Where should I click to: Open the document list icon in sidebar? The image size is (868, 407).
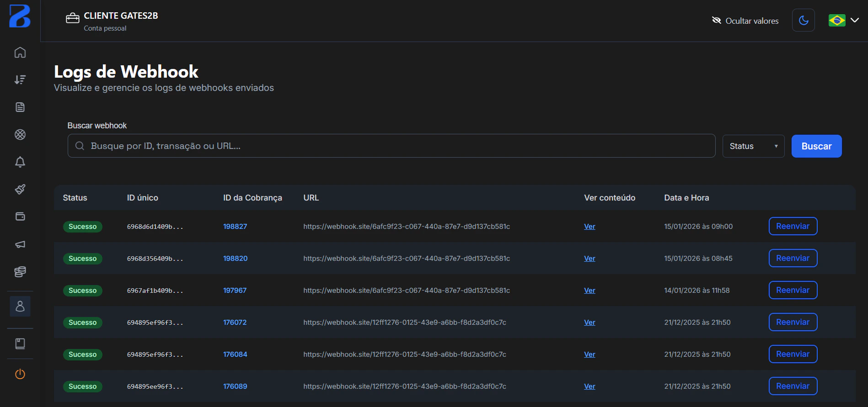[x=20, y=107]
